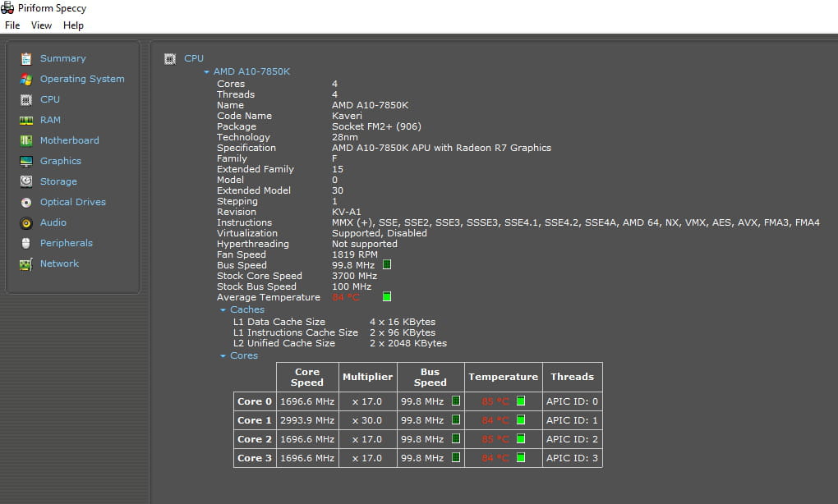Screen dimensions: 838x504
Task: Click the 3700 MHz stock core speed
Action: 354,276
